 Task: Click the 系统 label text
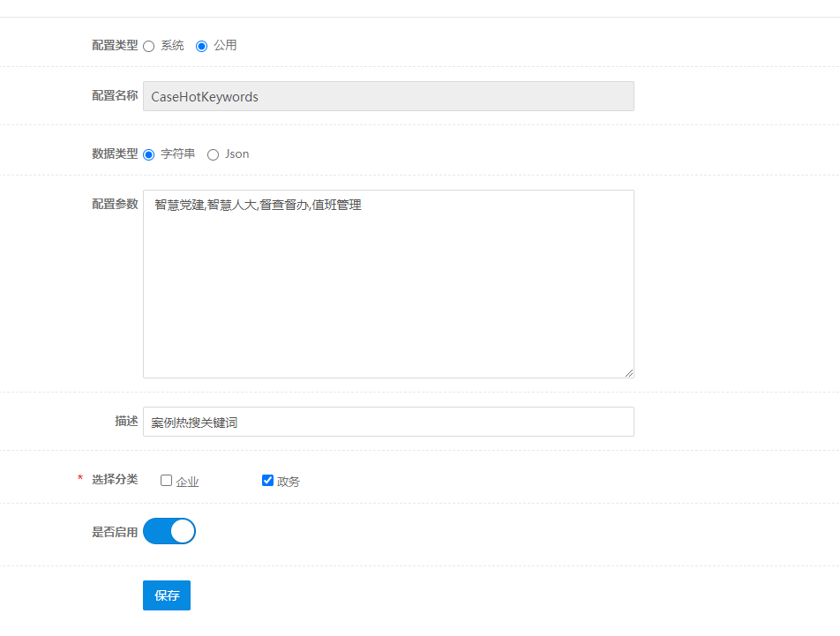coord(173,46)
